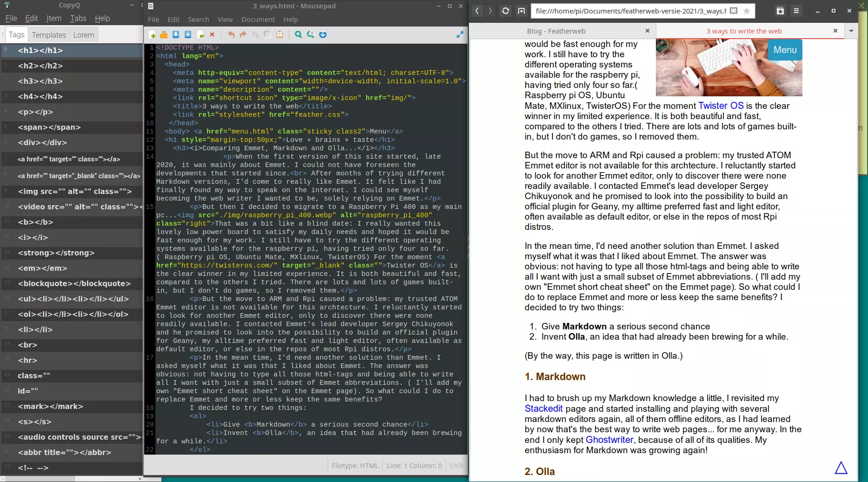Toggle reader mode in the address bar
This screenshot has width=868, height=482.
(734, 11)
